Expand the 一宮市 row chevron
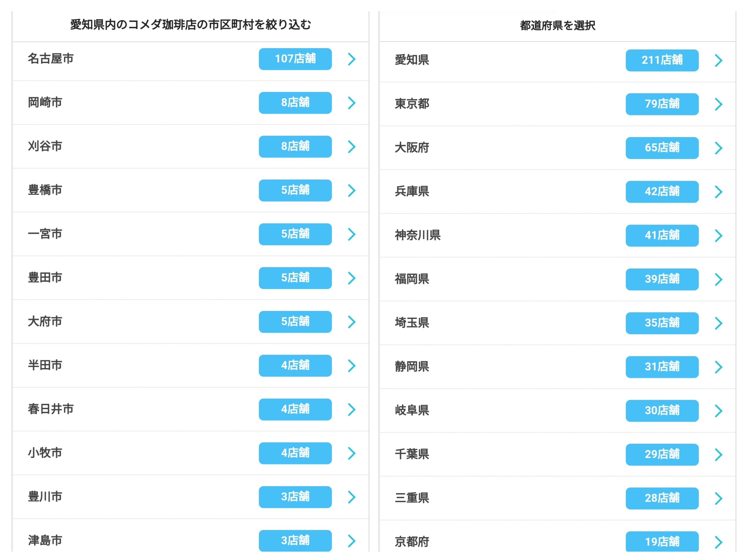The image size is (746, 560). point(352,234)
